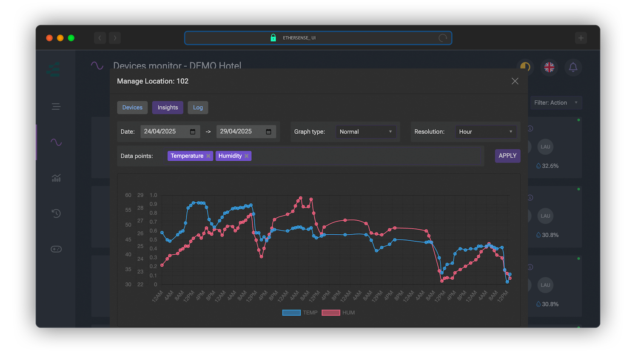The width and height of the screenshot is (638, 364).
Task: Change language via UK flag icon
Action: tap(549, 67)
